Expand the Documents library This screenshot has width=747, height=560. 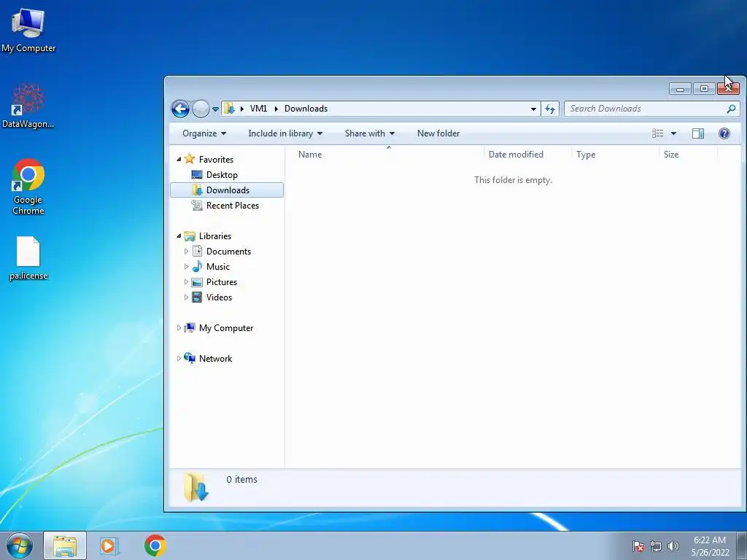[186, 252]
